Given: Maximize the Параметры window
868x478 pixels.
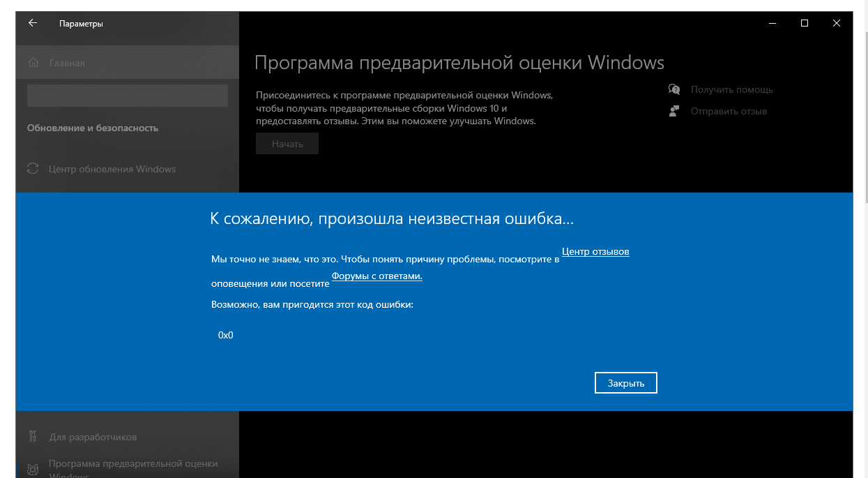Looking at the screenshot, I should [805, 23].
